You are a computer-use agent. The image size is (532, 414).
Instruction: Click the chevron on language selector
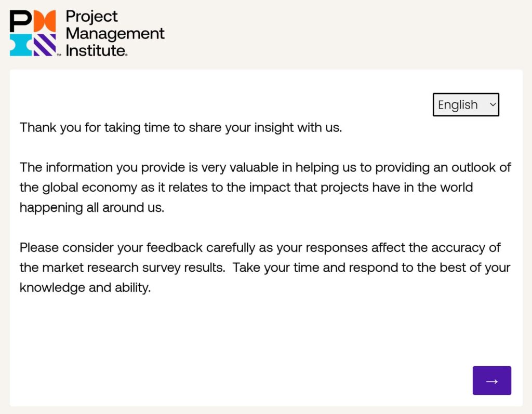493,105
